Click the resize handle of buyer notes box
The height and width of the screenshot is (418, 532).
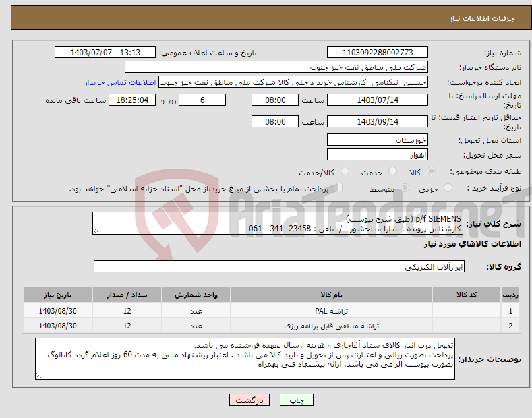(x=39, y=376)
